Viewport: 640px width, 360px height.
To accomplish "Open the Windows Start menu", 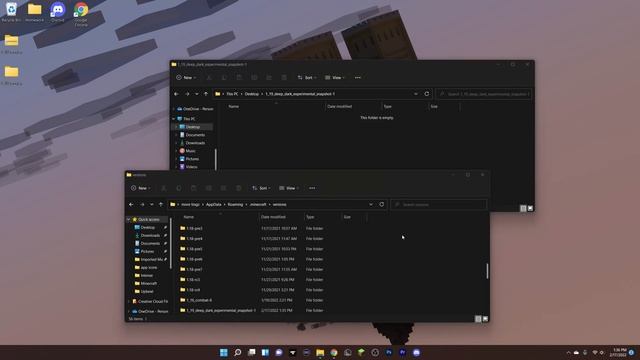I will (224, 353).
